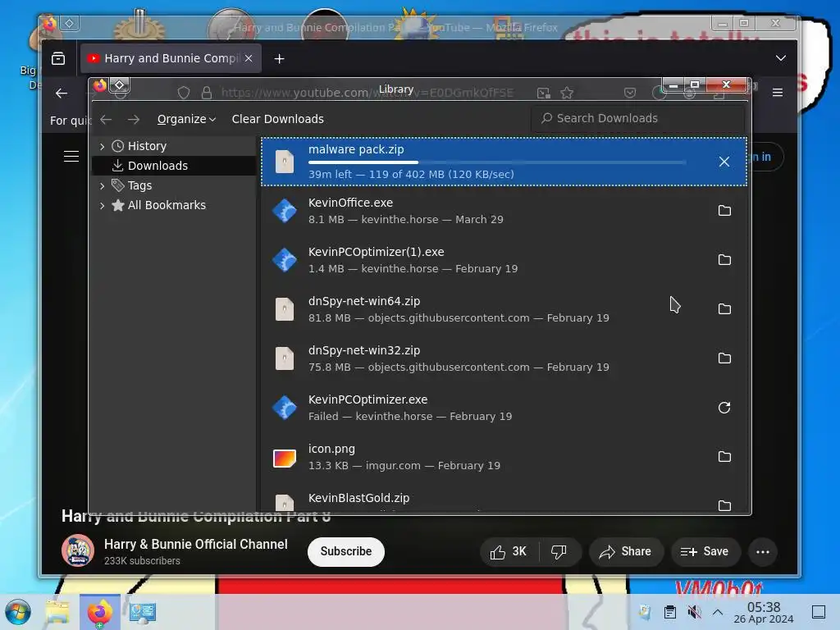Image resolution: width=840 pixels, height=630 pixels.
Task: Close the Harry and Bunnie YouTube tab
Action: pos(249,58)
